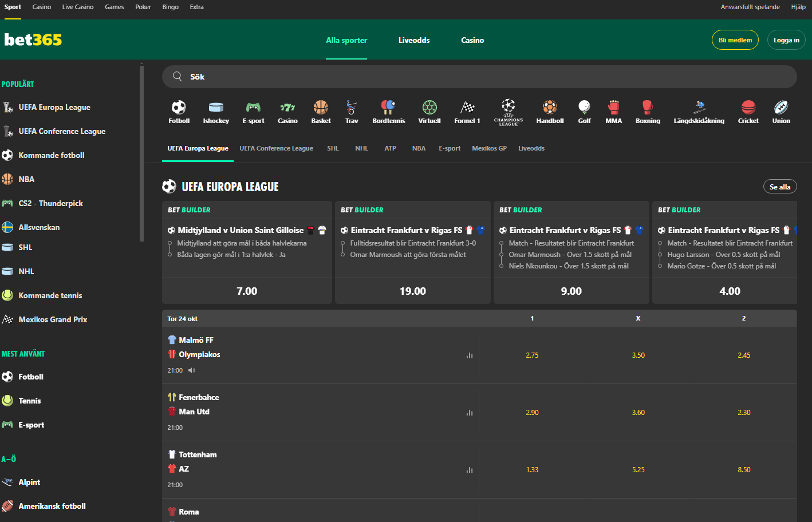812x522 pixels.
Task: Select the Trav horse racing icon
Action: [x=351, y=108]
